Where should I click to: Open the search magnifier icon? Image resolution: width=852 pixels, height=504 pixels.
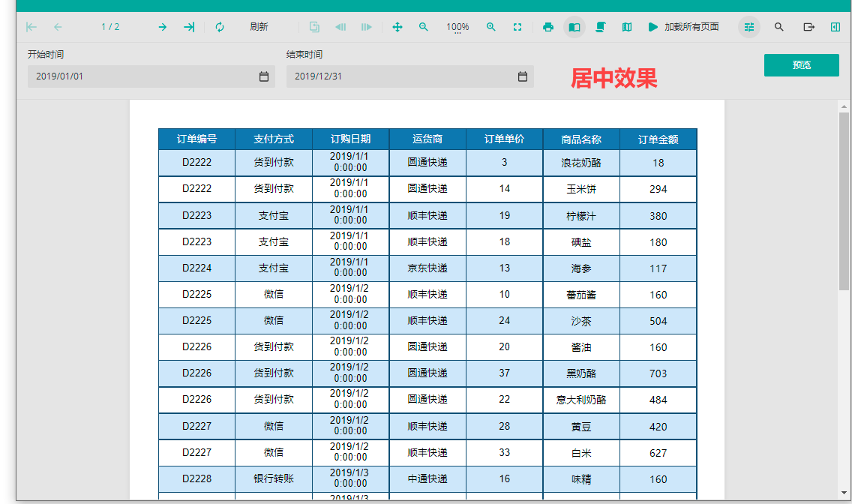pos(778,27)
